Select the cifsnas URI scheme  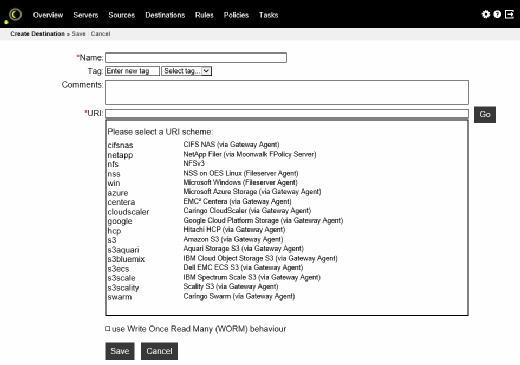(120, 145)
